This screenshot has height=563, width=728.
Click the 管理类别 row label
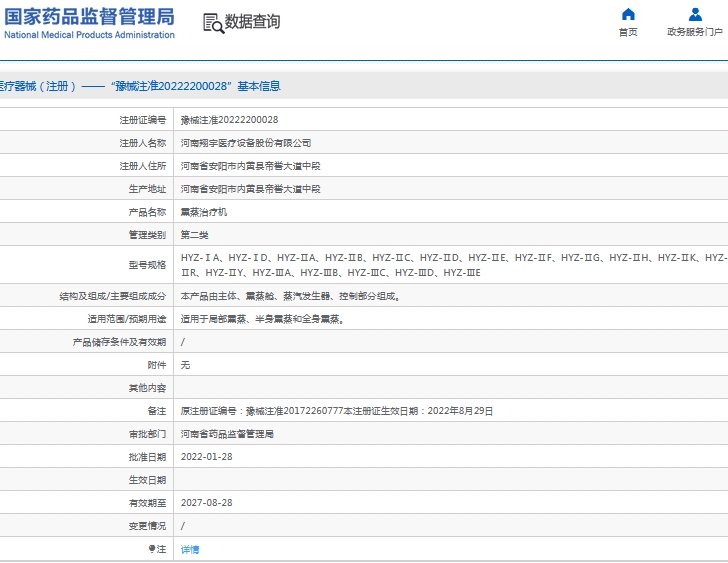click(147, 235)
